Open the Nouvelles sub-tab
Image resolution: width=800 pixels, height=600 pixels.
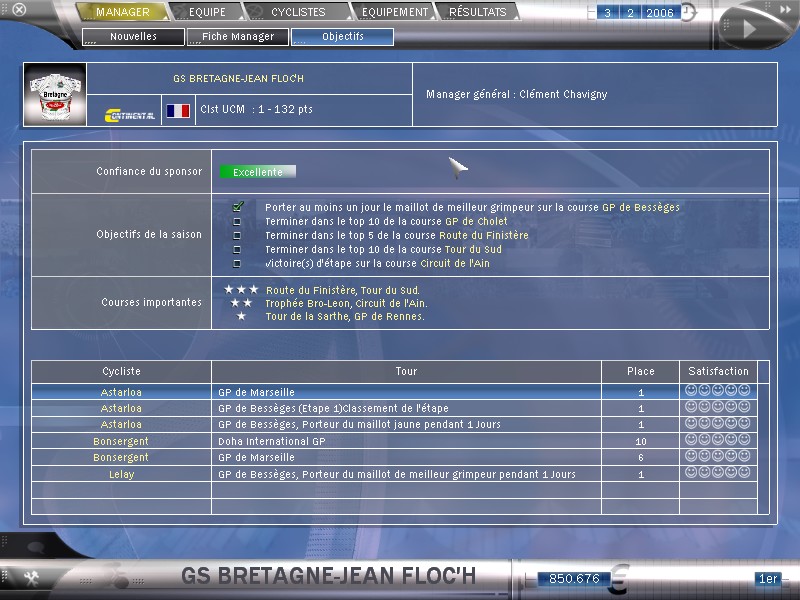133,37
